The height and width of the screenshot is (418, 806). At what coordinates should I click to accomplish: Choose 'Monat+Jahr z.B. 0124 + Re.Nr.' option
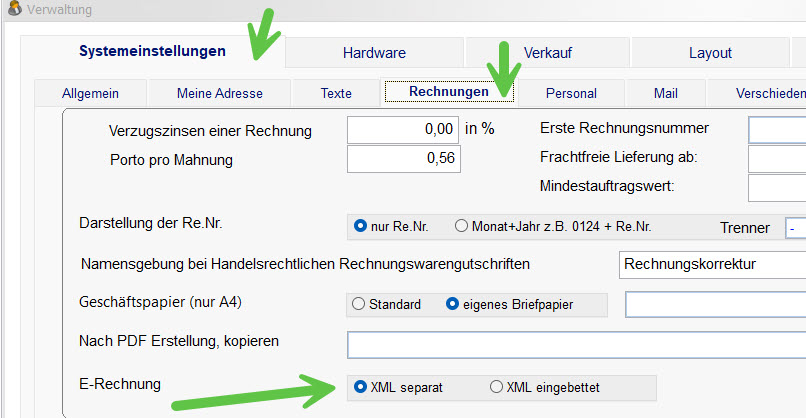pos(553,226)
